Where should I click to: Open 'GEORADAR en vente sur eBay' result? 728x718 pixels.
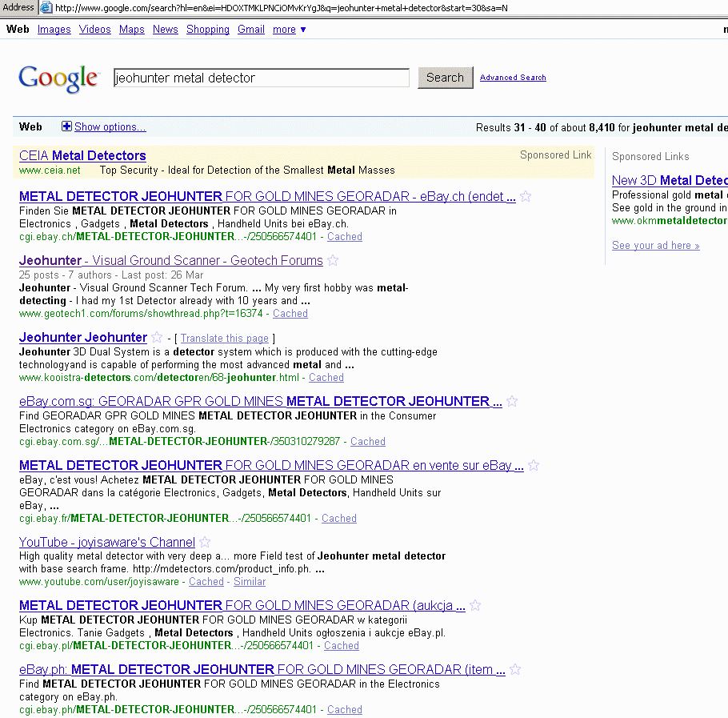tap(271, 465)
